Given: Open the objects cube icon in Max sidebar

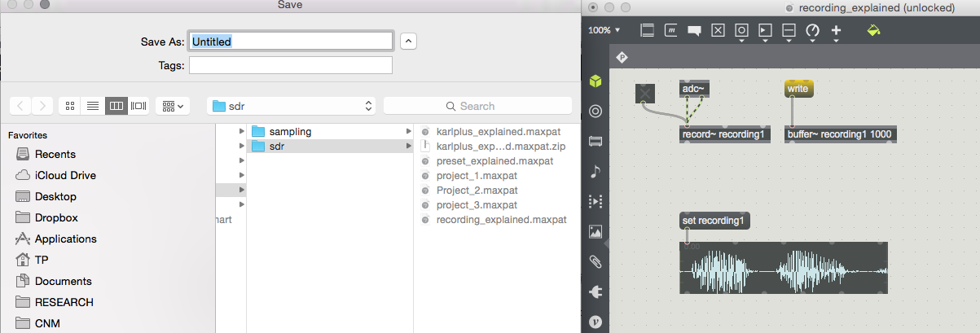Looking at the screenshot, I should (596, 81).
